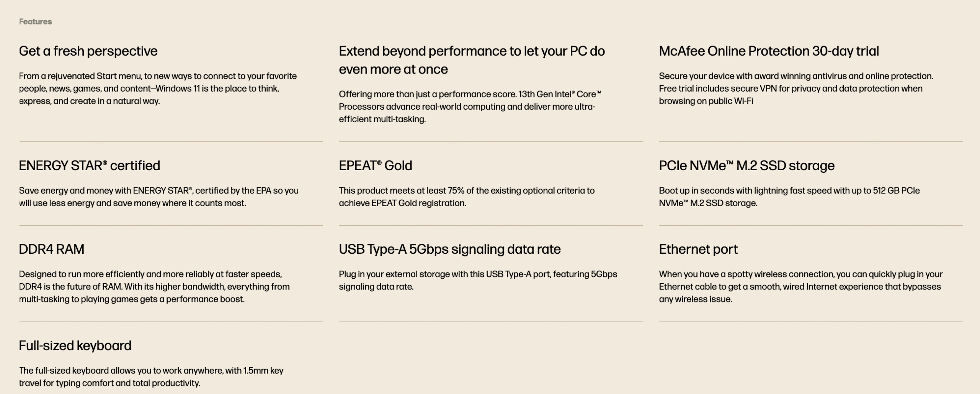Click the Full-sized keyboard heading
Viewport: 980px width, 394px height.
coord(75,346)
